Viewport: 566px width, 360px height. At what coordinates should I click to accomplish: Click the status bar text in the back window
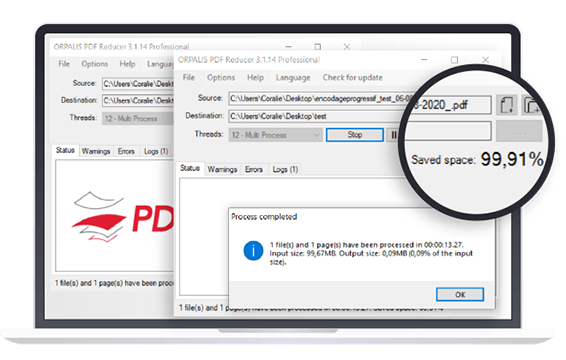[114, 283]
